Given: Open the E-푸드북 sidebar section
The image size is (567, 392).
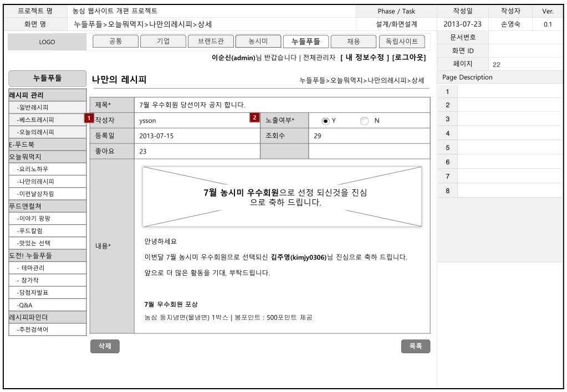Looking at the screenshot, I should click(47, 145).
